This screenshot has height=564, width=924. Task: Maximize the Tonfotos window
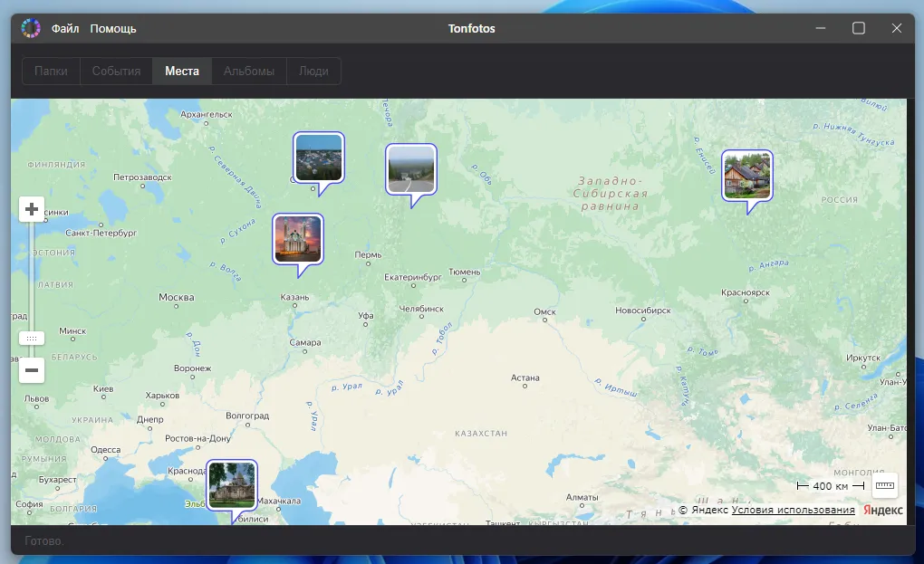859,29
